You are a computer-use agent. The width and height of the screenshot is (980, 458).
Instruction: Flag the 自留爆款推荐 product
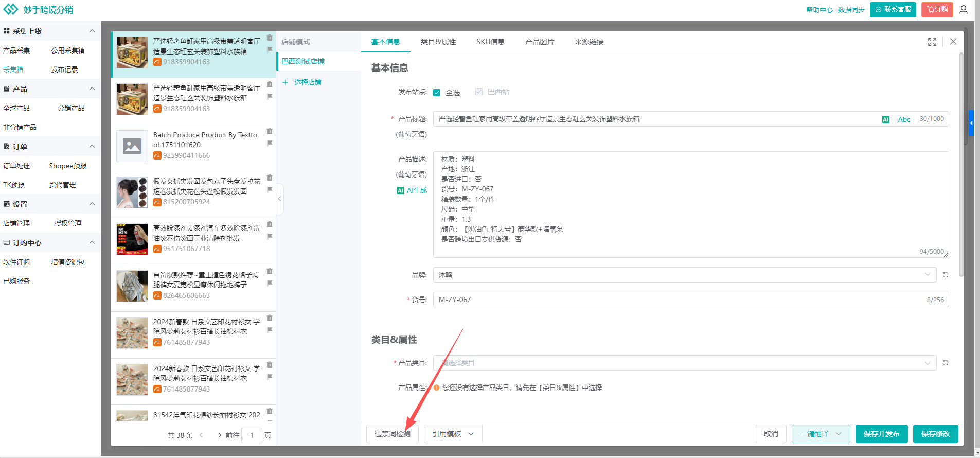coord(270,284)
